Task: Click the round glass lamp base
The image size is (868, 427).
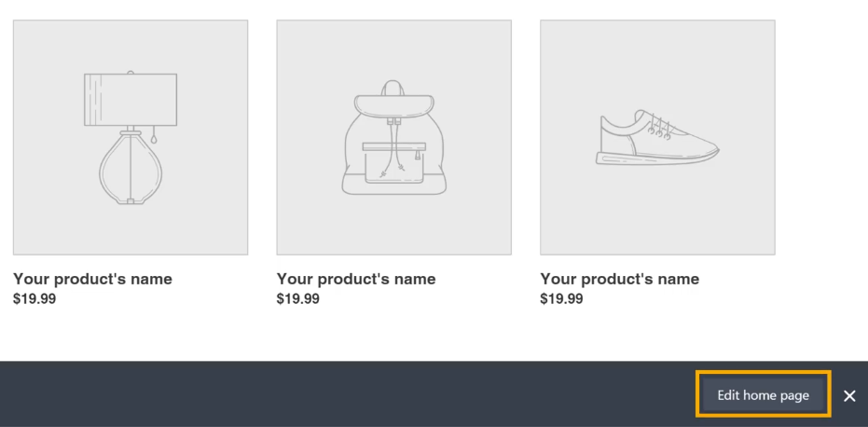Action: [x=130, y=168]
